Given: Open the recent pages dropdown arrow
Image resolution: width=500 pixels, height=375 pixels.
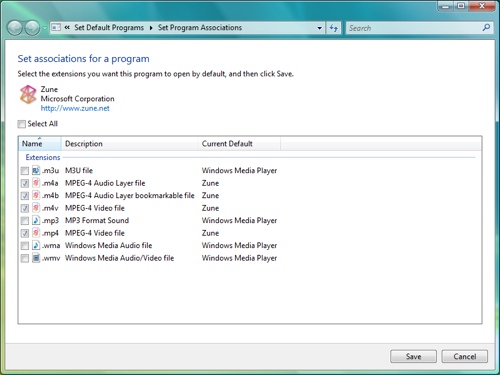Looking at the screenshot, I should click(45, 28).
